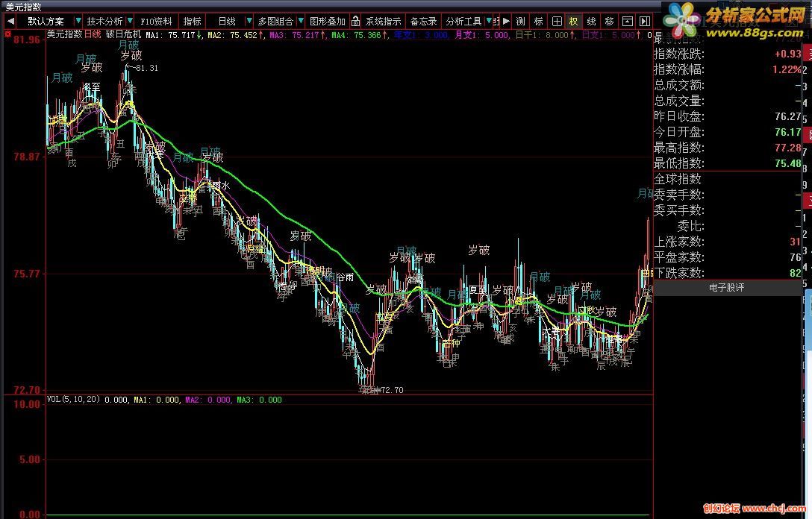
Task: Click the VOL(5,10,20) indicator label
Action: [74, 400]
